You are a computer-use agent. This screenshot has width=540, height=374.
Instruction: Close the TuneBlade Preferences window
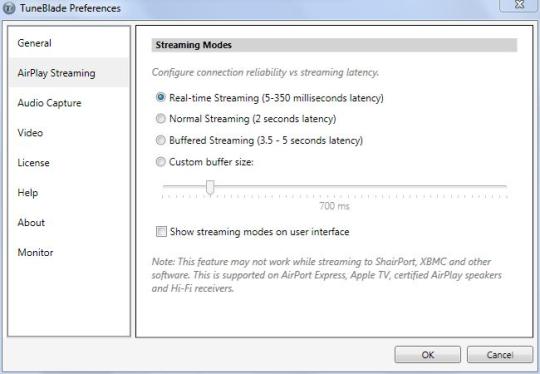tap(519, 5)
